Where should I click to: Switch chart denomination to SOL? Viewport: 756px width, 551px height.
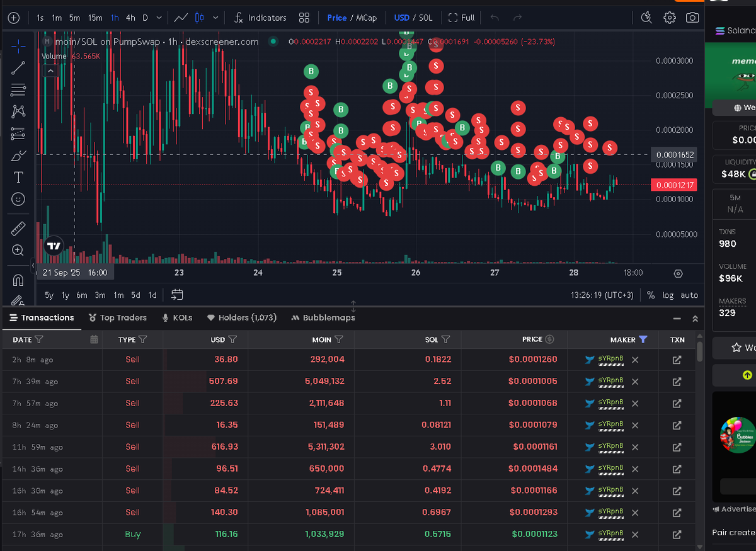coord(425,18)
